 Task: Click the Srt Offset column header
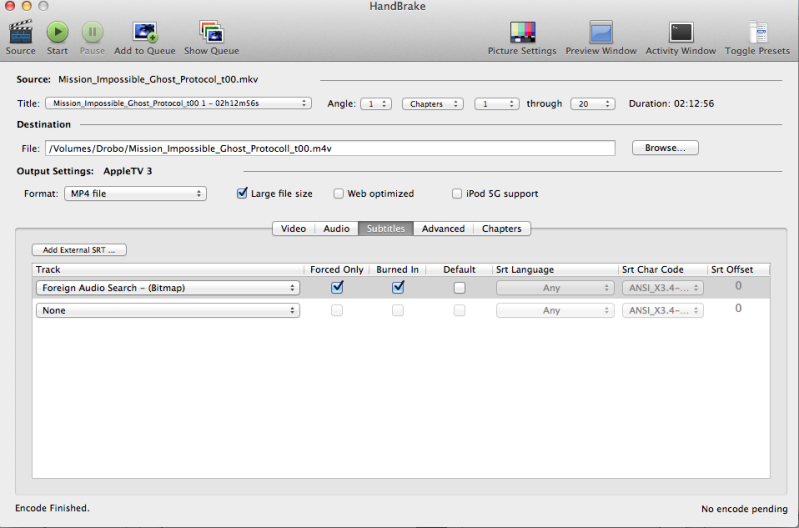click(x=738, y=270)
